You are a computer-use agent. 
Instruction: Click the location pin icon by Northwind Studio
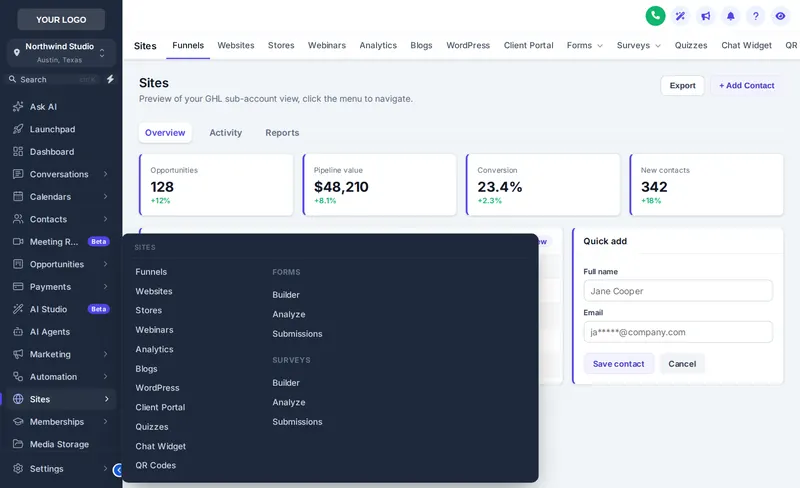pyautogui.click(x=16, y=53)
